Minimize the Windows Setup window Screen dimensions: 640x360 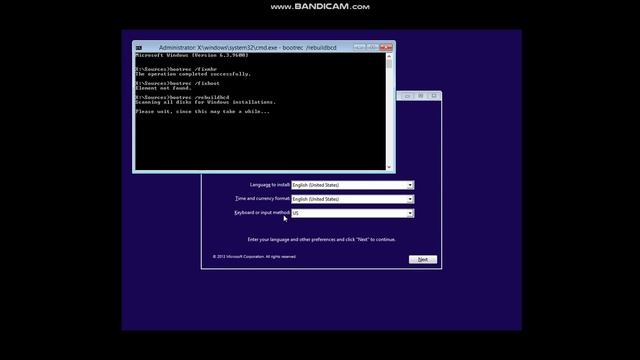[407, 96]
